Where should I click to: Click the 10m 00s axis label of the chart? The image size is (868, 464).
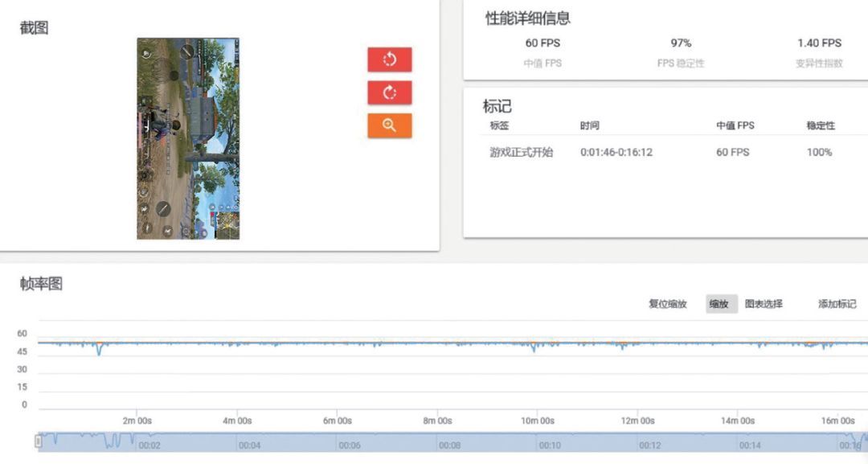click(538, 421)
